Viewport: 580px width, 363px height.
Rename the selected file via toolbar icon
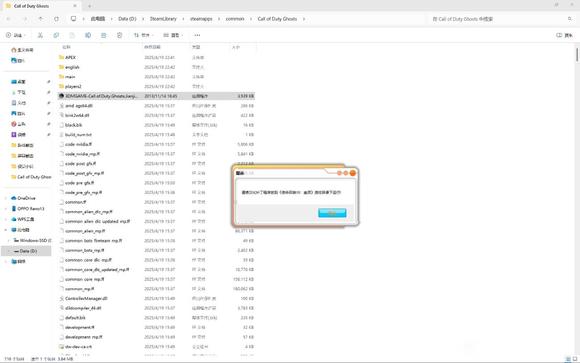(88, 35)
